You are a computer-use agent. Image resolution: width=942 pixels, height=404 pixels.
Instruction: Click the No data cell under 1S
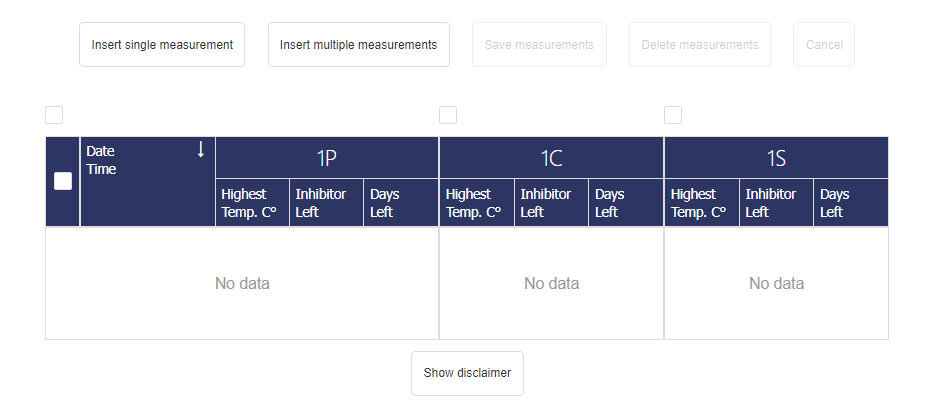pyautogui.click(x=776, y=284)
